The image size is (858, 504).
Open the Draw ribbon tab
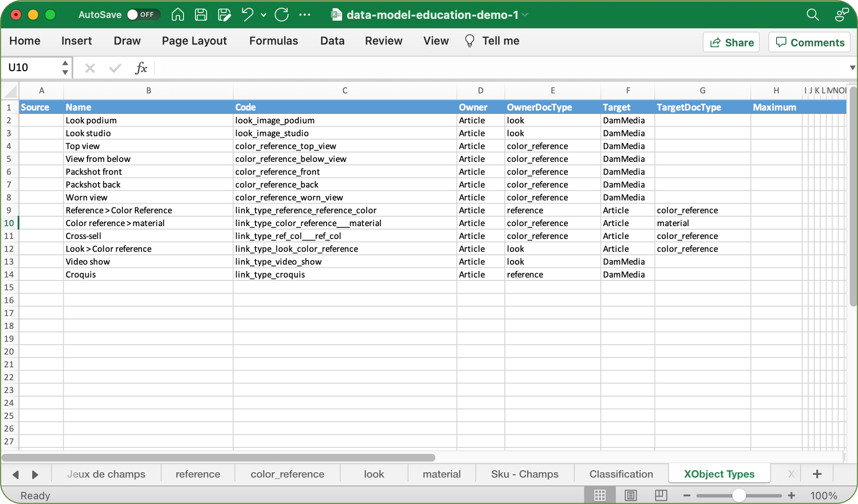click(127, 41)
